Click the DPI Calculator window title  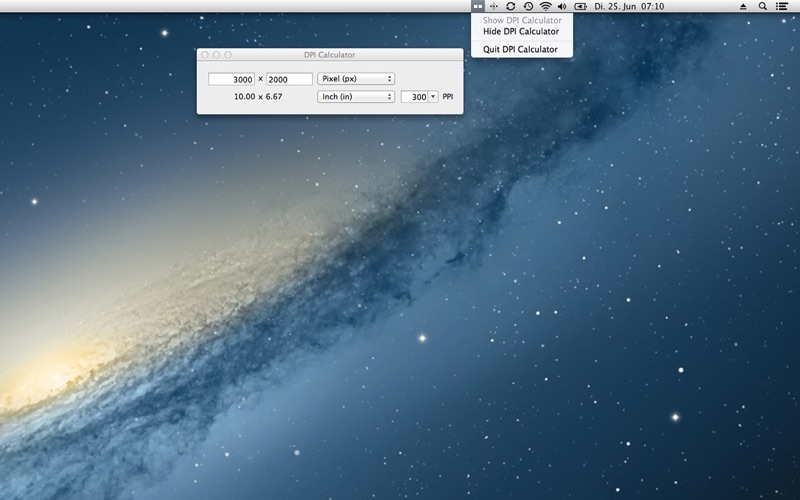pyautogui.click(x=330, y=55)
